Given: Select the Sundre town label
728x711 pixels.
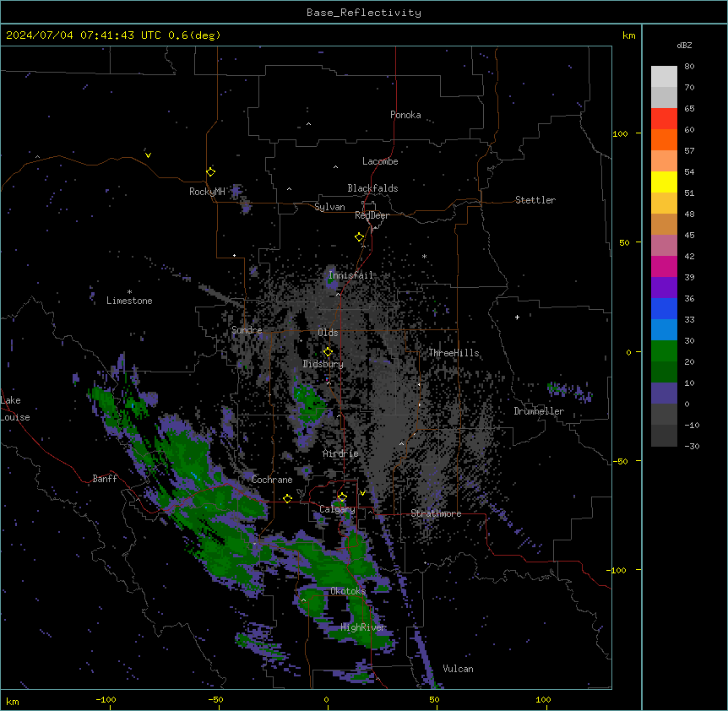Looking at the screenshot, I should (x=247, y=330).
